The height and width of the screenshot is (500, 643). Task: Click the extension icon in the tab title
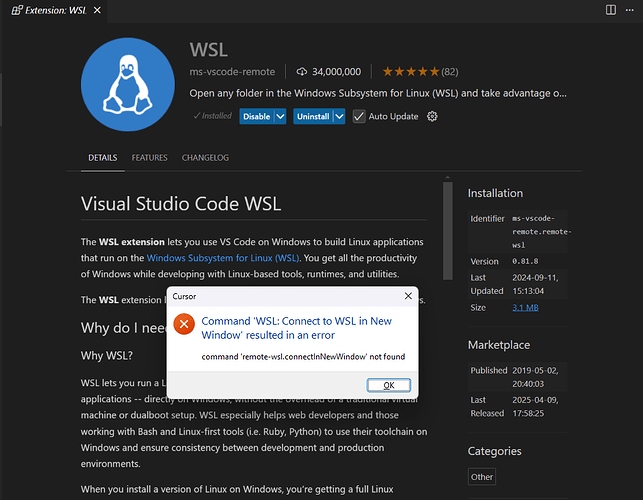pyautogui.click(x=17, y=10)
